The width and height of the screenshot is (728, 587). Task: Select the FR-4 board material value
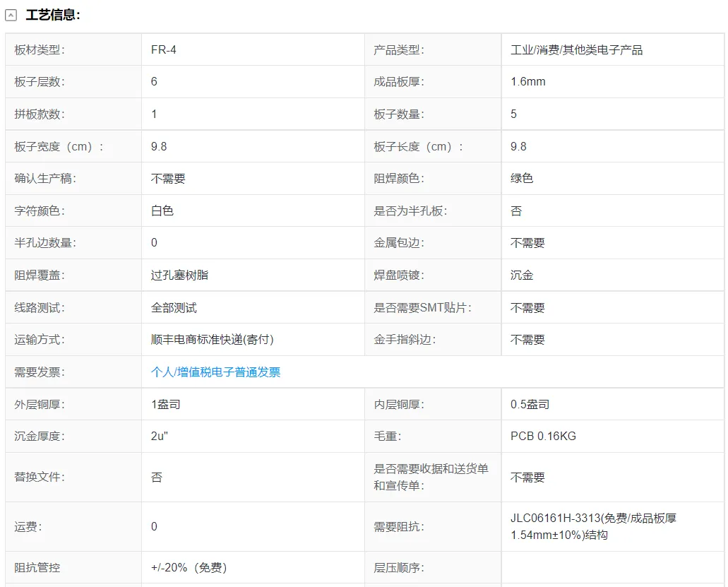pyautogui.click(x=163, y=49)
